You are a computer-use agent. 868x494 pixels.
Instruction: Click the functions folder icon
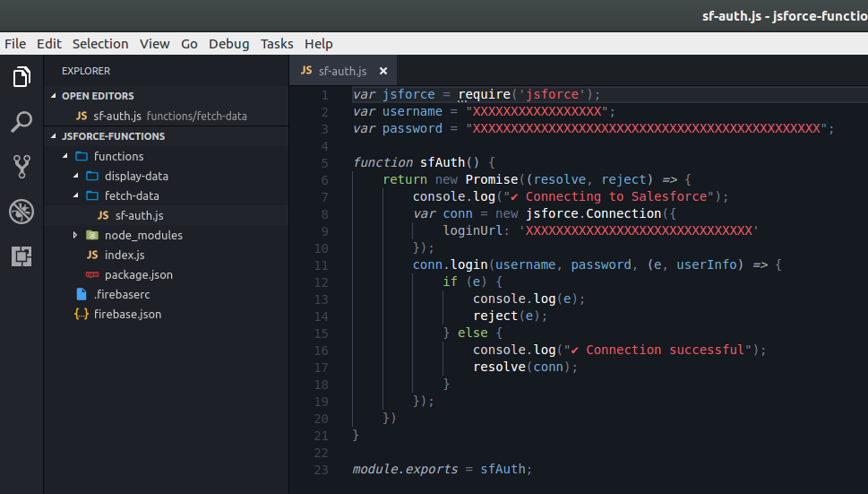[x=82, y=156]
